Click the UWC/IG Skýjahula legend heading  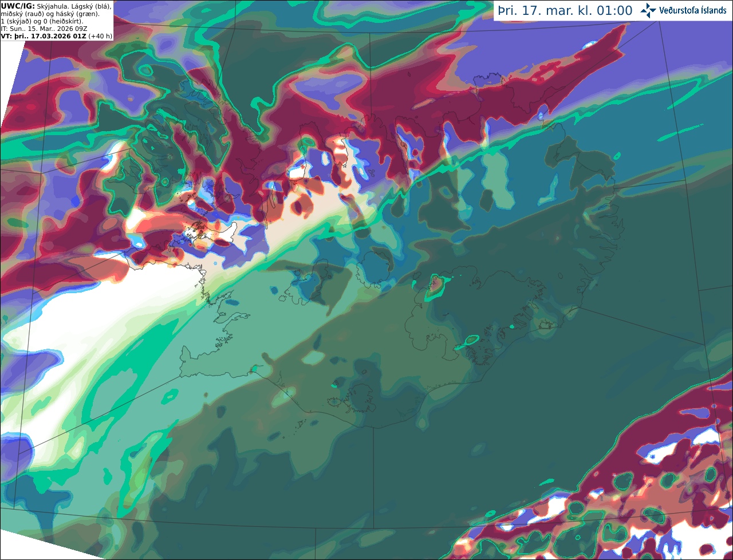(56, 6)
